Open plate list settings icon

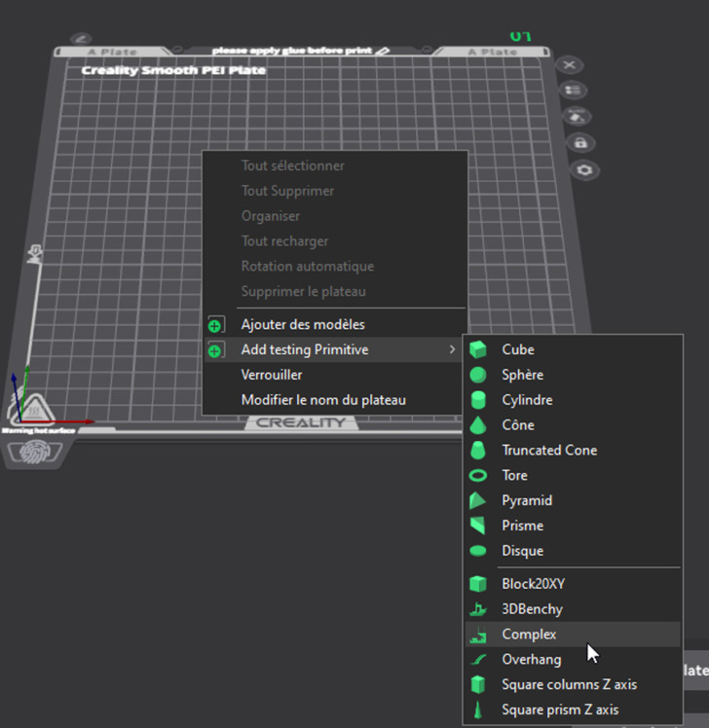(573, 91)
